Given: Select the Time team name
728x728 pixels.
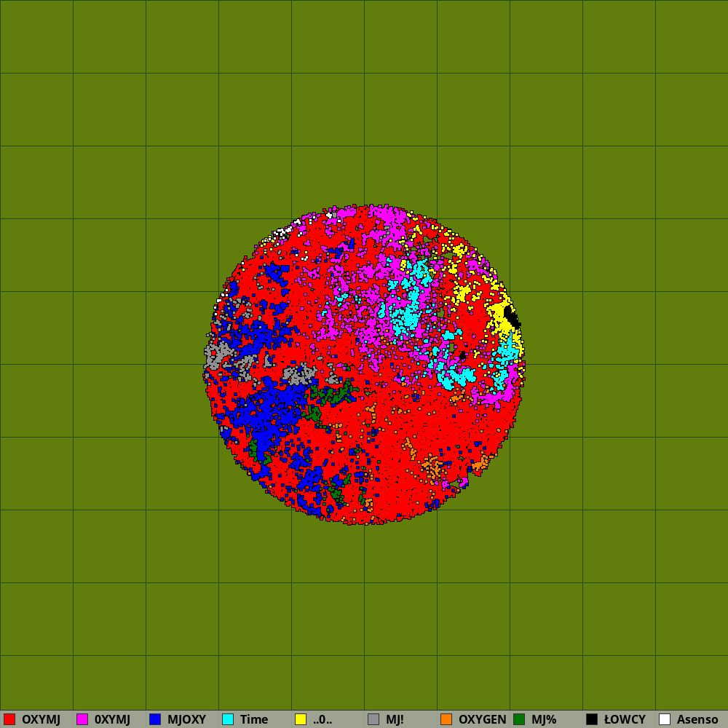Looking at the screenshot, I should click(x=254, y=719).
